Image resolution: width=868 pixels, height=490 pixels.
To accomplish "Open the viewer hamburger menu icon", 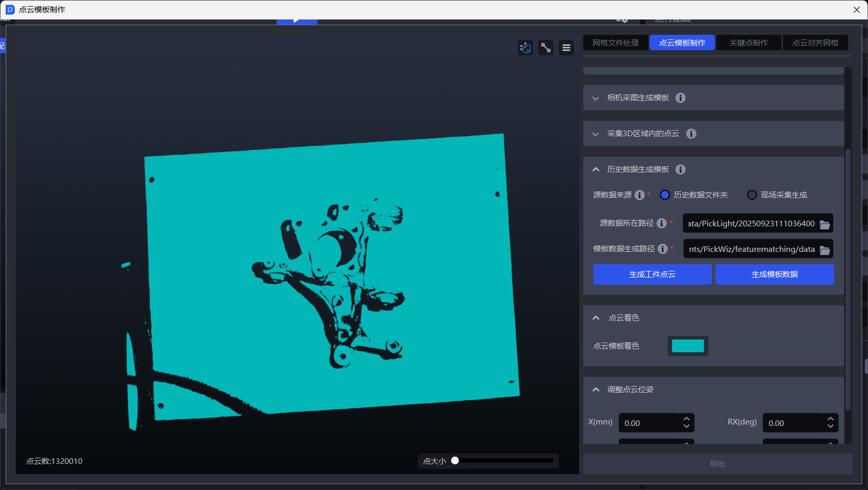I will [x=566, y=48].
